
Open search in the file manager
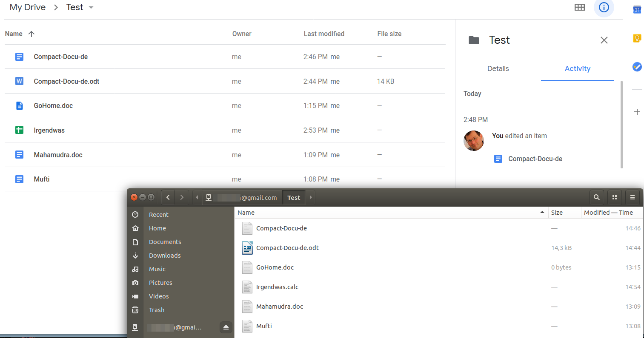coord(596,197)
